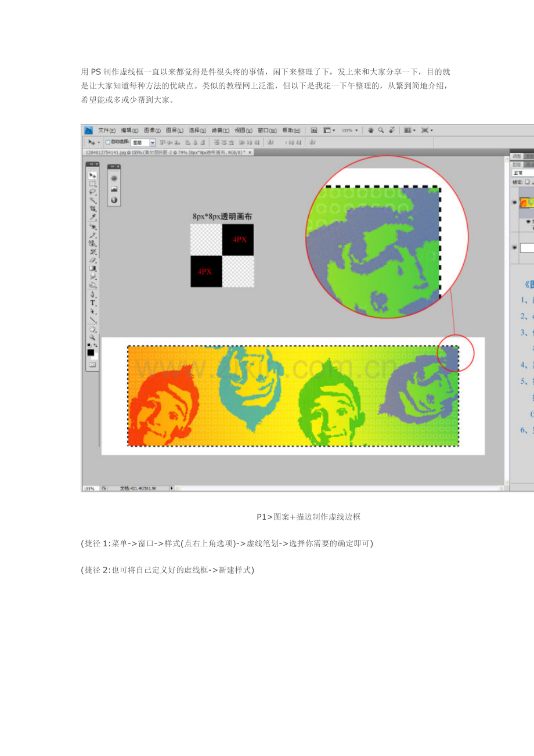This screenshot has height=756, width=534.
Task: Hide the white bottom layer via eye icon
Action: click(x=514, y=247)
